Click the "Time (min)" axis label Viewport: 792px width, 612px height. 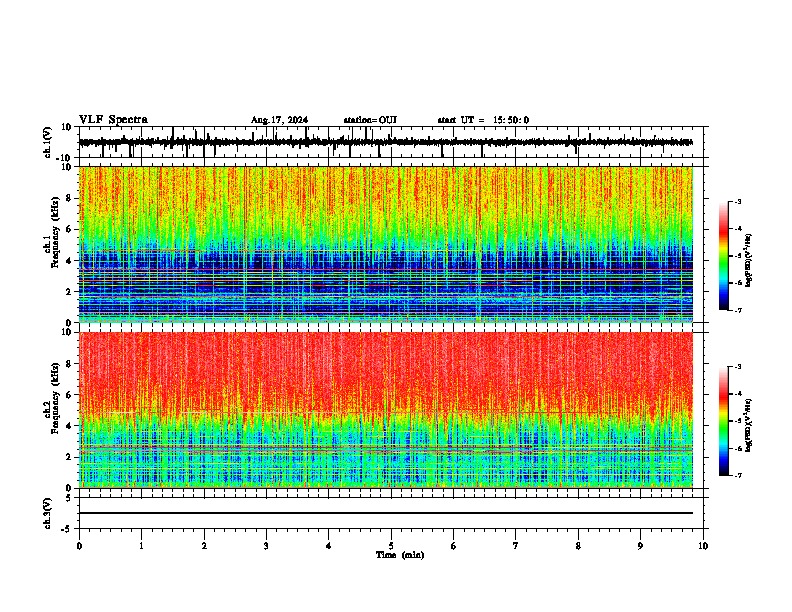pos(400,555)
